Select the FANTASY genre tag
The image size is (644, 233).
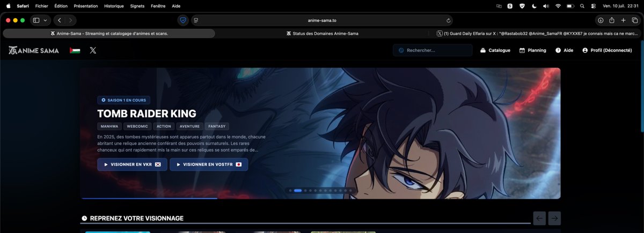217,126
